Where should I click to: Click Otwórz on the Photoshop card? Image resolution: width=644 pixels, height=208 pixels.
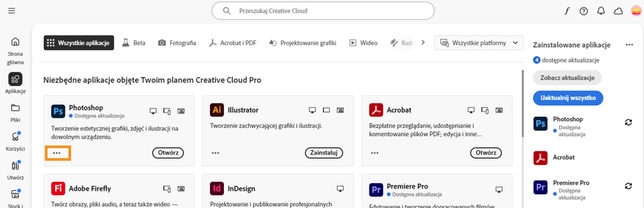click(168, 153)
